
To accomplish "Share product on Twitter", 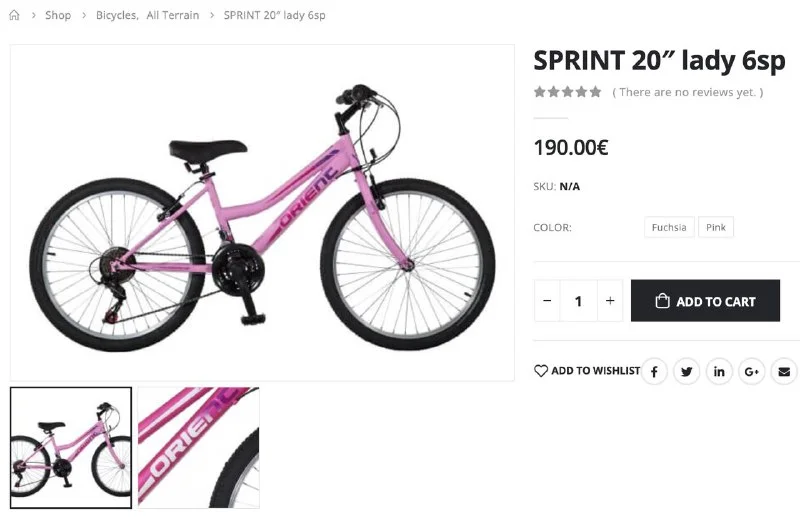I will 686,372.
